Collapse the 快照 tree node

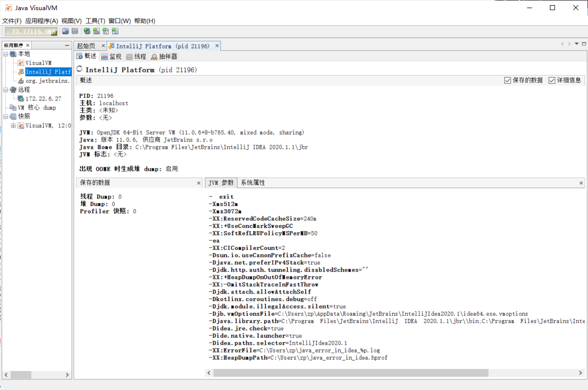click(6, 117)
